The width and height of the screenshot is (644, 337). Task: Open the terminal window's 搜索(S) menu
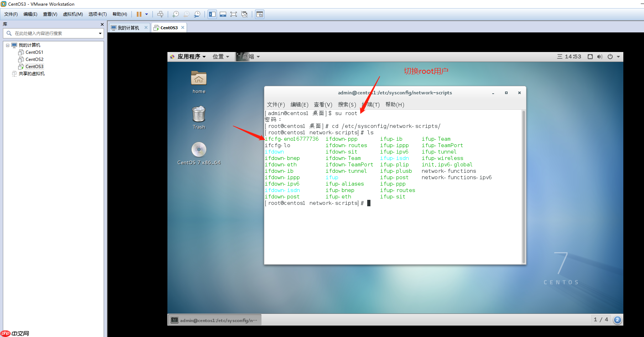click(x=347, y=104)
